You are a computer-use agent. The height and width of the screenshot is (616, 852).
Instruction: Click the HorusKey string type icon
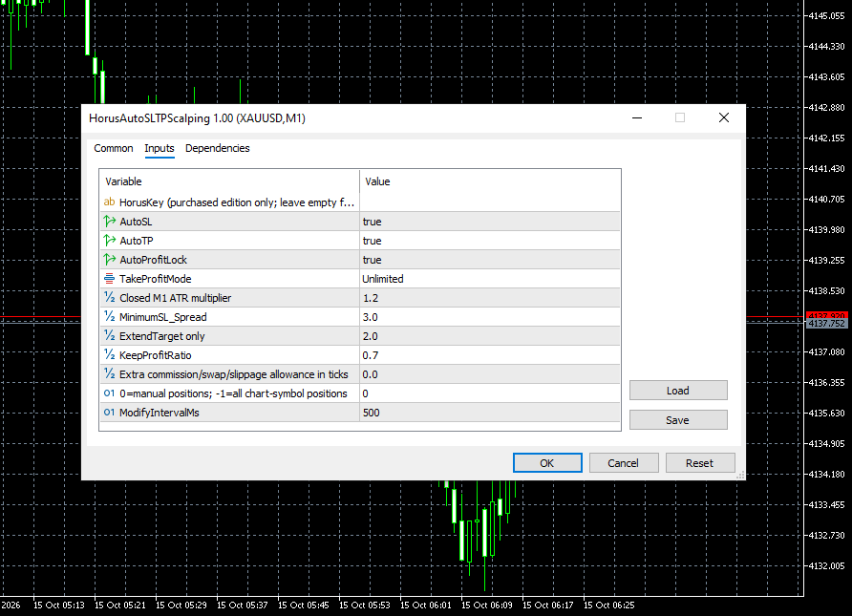(109, 202)
